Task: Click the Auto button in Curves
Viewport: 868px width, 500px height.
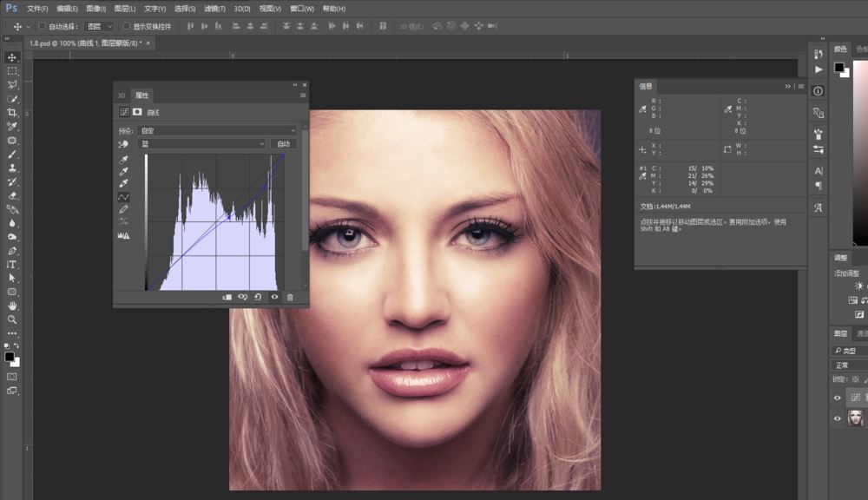Action: (284, 144)
